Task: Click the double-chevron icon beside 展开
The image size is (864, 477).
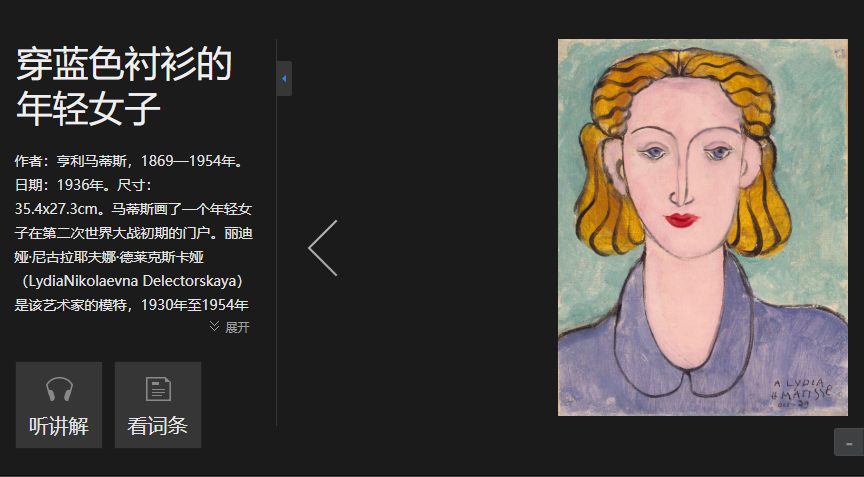Action: point(215,327)
